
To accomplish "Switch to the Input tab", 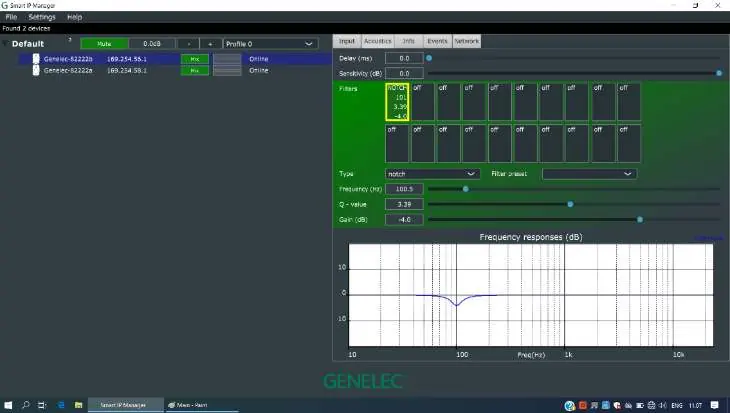I will pos(347,41).
